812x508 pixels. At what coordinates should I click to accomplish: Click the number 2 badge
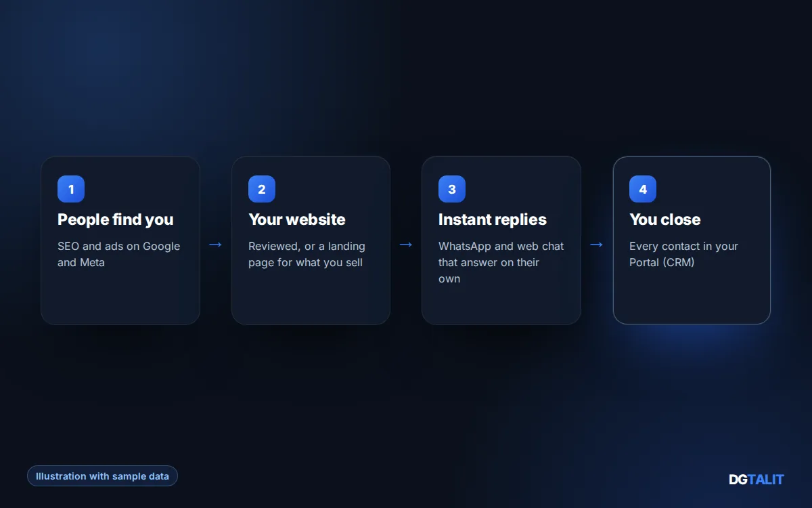[262, 189]
